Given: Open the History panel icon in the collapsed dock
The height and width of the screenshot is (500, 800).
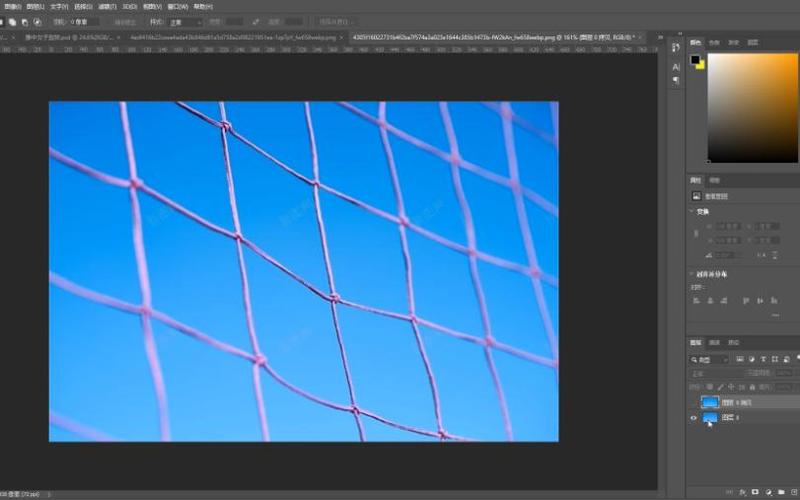Looking at the screenshot, I should 676,47.
